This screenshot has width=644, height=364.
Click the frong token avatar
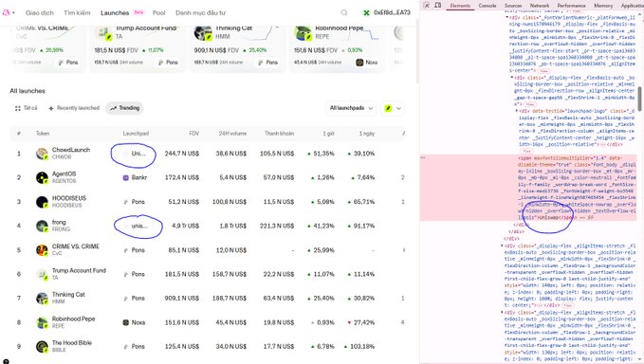coord(42,227)
